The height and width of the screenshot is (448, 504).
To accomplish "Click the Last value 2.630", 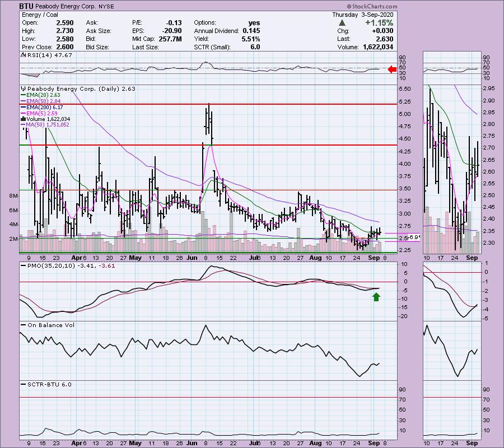I will point(385,39).
